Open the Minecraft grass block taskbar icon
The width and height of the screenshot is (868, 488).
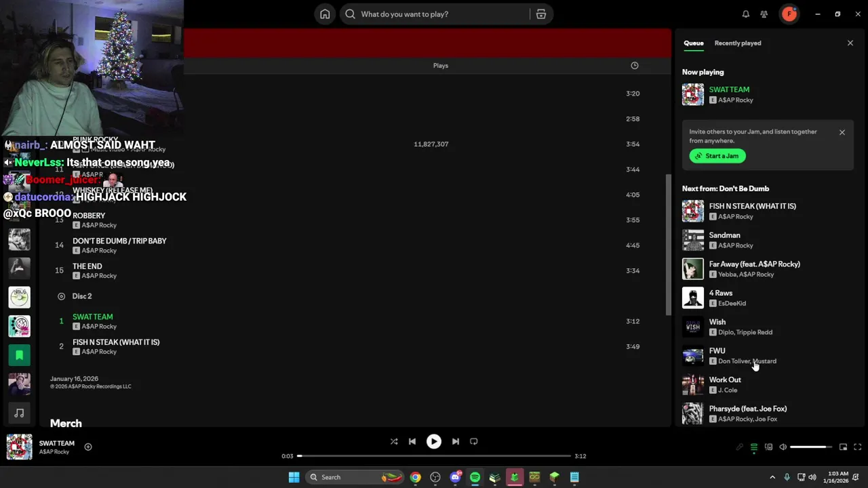(x=554, y=477)
